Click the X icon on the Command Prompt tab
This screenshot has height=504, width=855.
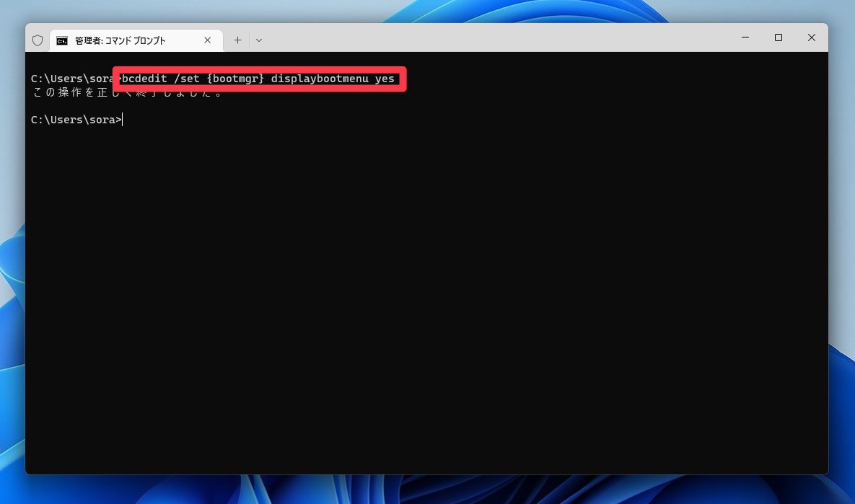[x=207, y=40]
